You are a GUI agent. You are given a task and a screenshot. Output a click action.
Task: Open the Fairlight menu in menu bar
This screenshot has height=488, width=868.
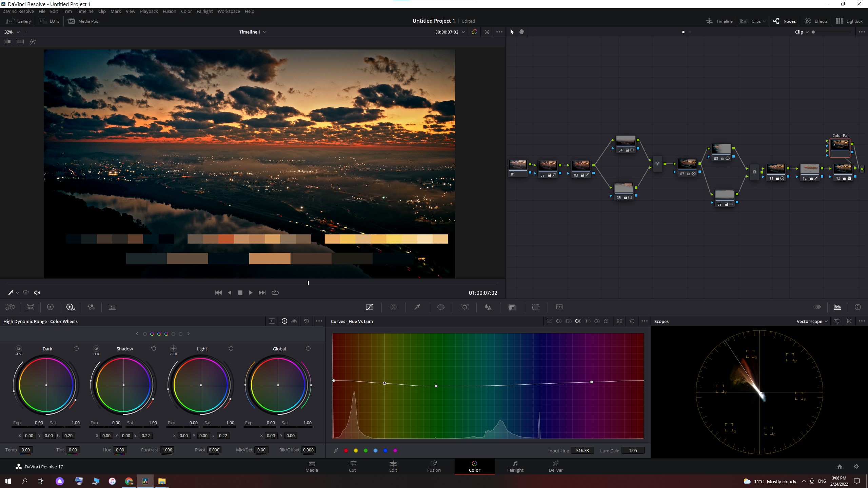(x=204, y=11)
